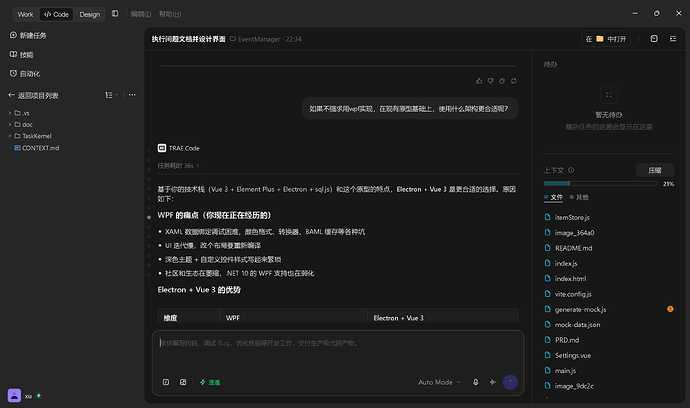Select main.js in context files
Viewport: 690px width, 408px height.
565,371
